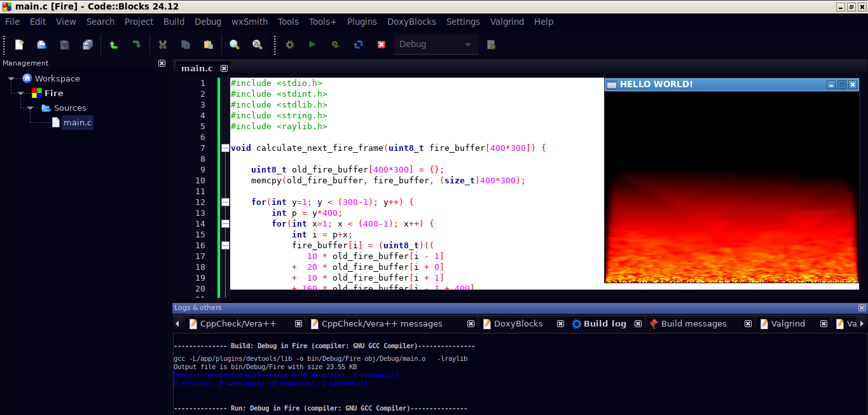The image size is (868, 415).
Task: Click the Replace magnifier icon
Action: [x=257, y=45]
